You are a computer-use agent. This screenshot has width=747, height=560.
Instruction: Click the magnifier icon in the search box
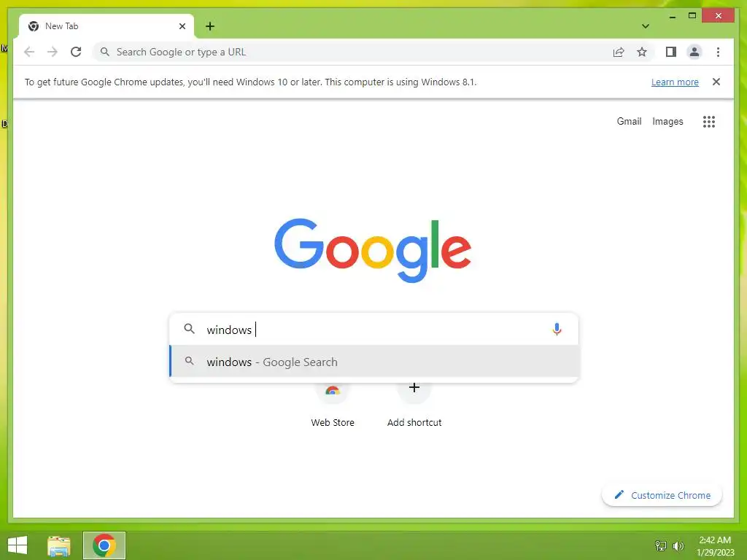click(x=189, y=329)
